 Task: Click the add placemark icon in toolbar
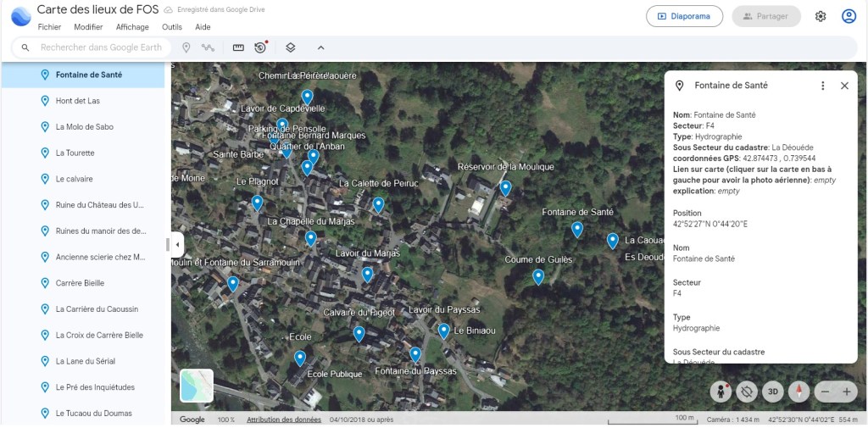tap(186, 47)
